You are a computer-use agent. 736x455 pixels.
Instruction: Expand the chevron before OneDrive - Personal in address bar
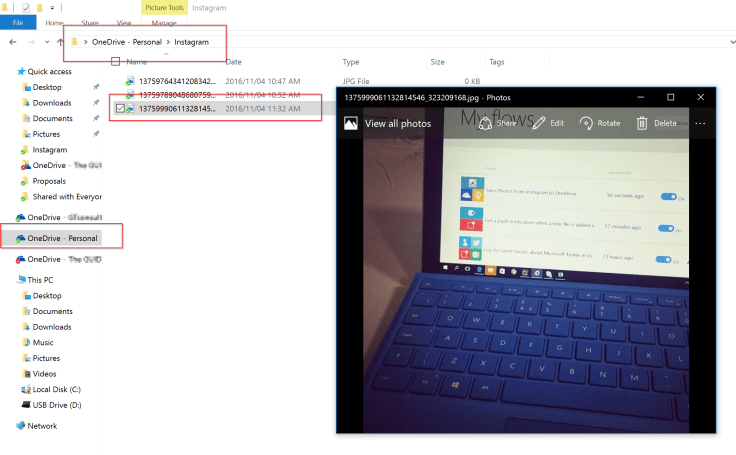(x=86, y=42)
